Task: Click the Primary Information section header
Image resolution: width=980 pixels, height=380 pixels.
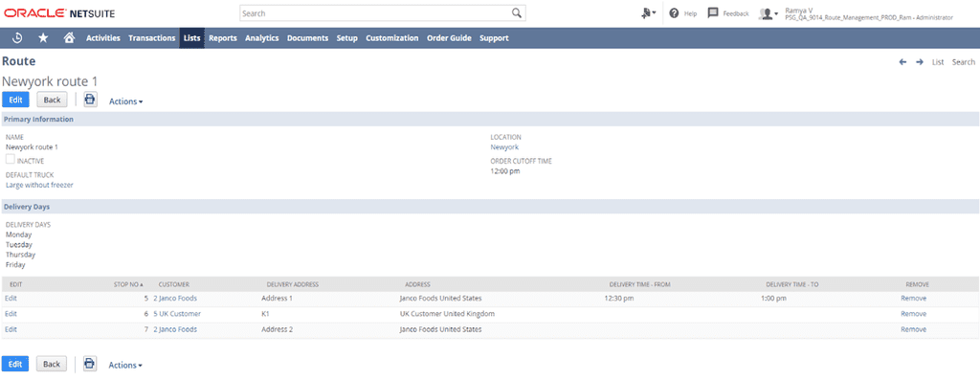Action: pyautogui.click(x=490, y=119)
